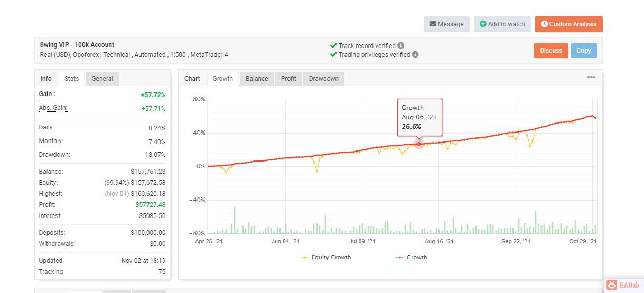Click the 26.6% tooltip value
The height and width of the screenshot is (293, 644).
(411, 127)
